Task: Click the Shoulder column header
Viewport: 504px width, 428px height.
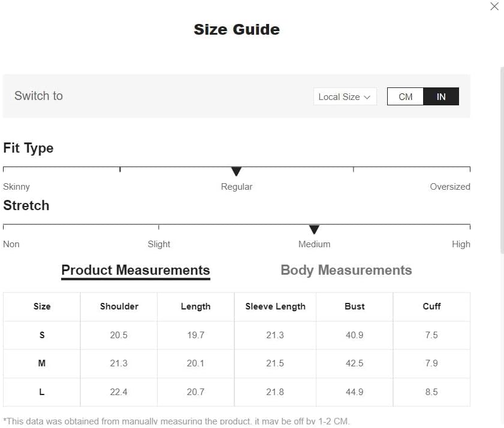Action: click(x=119, y=306)
